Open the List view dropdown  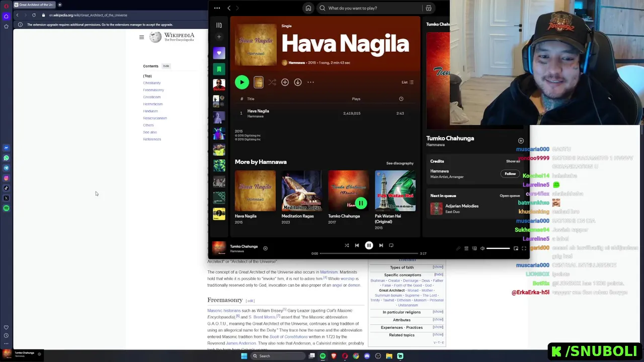pyautogui.click(x=407, y=82)
